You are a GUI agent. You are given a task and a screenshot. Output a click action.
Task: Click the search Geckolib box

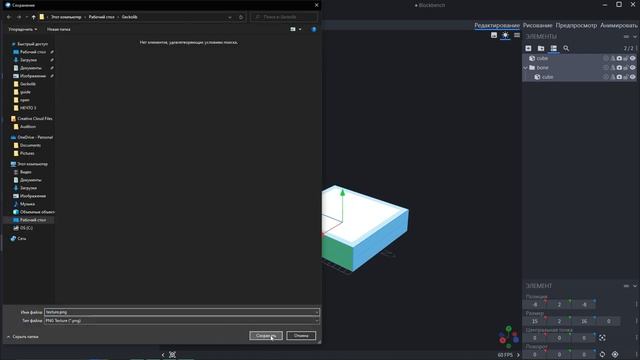[284, 17]
